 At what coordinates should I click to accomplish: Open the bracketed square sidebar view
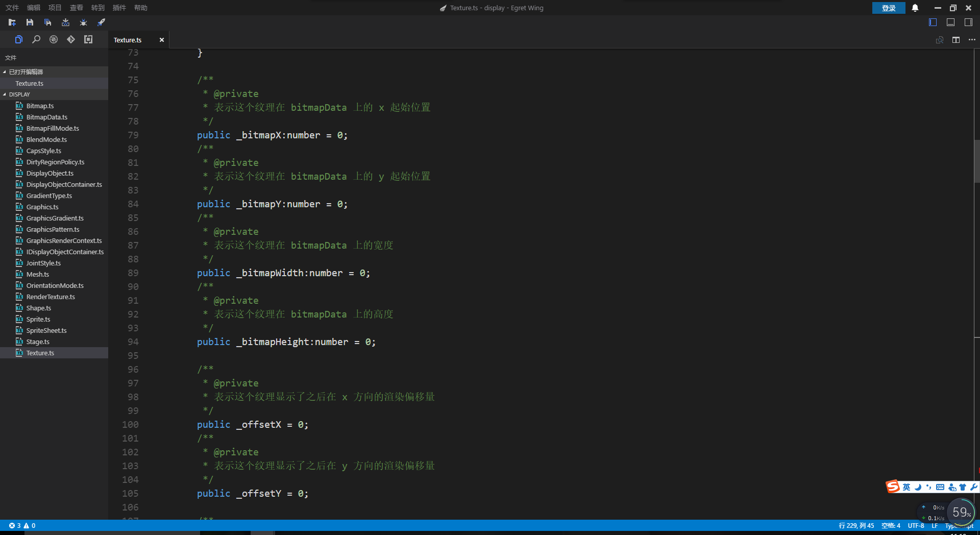[x=88, y=39]
